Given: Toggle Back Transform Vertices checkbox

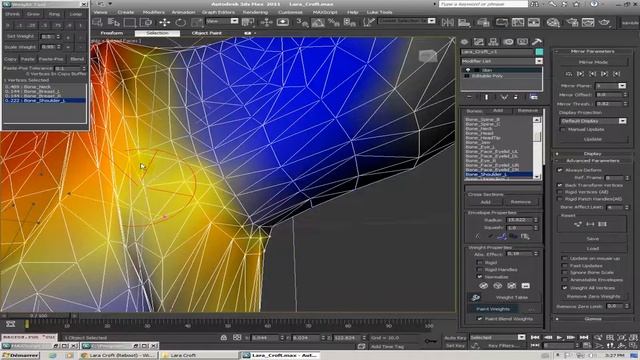Looking at the screenshot, I should pyautogui.click(x=560, y=185).
